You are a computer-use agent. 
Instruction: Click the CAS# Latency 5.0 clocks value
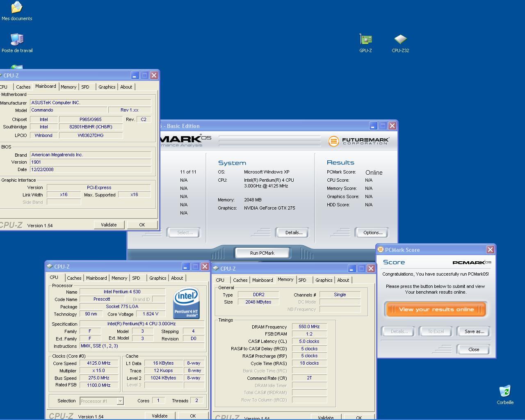coord(309,342)
